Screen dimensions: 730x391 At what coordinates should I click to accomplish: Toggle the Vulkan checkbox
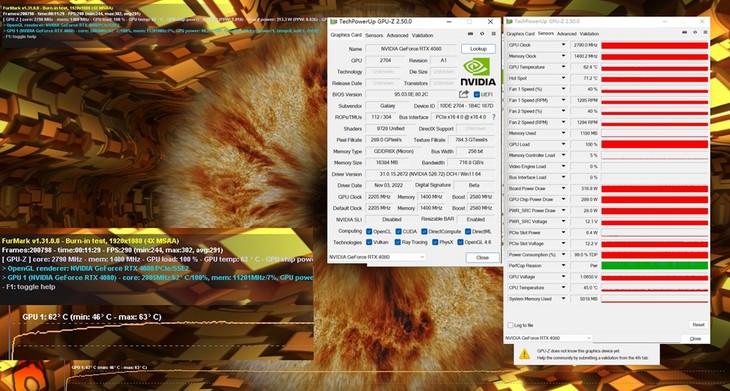pyautogui.click(x=369, y=242)
